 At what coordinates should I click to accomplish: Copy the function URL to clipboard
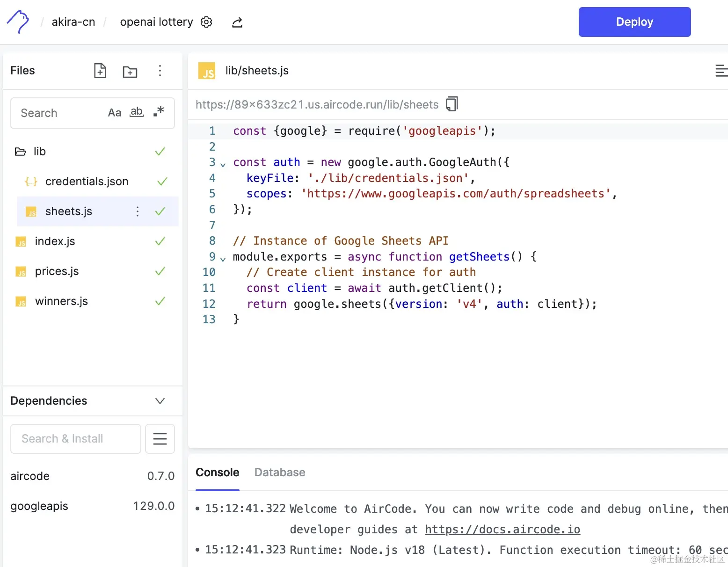(x=452, y=104)
